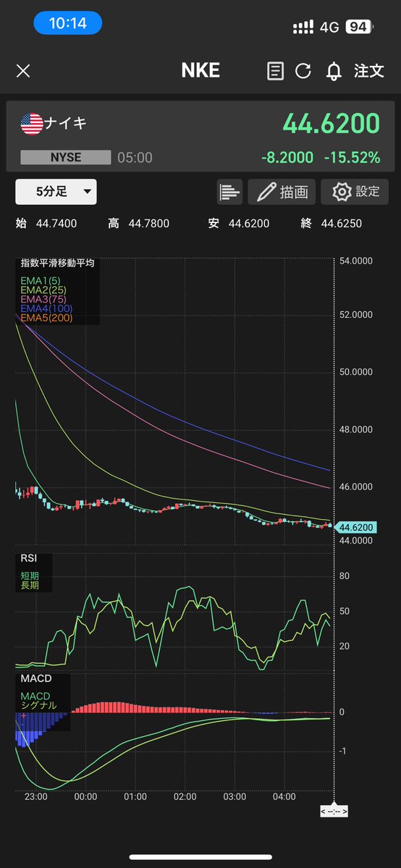The image size is (401, 868).
Task: Select the EMA4(100) legend entry
Action: (x=46, y=308)
